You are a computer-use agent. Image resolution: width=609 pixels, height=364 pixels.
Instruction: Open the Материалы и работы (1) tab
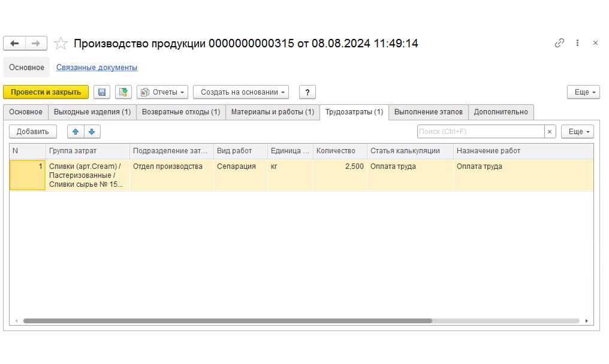click(273, 112)
